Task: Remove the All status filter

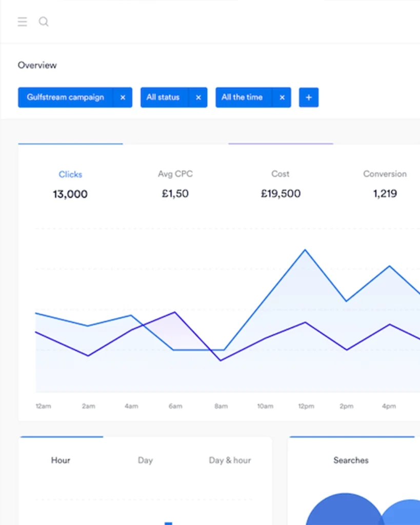Action: [198, 97]
